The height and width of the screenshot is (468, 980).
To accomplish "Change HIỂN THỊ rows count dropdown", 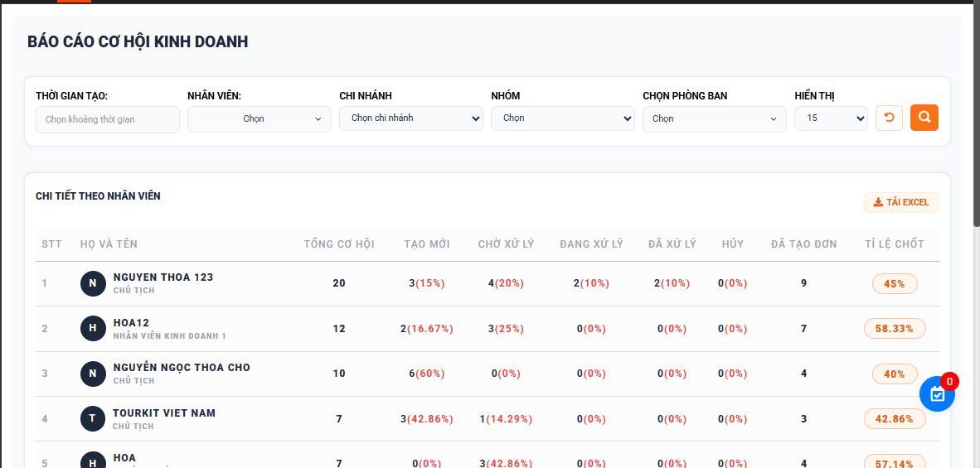I will pos(831,118).
